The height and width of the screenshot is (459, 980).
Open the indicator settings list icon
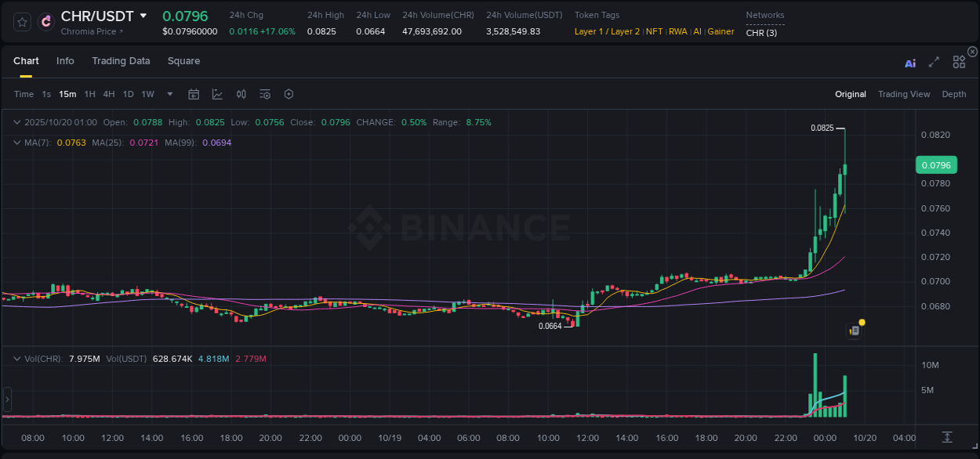click(x=264, y=94)
